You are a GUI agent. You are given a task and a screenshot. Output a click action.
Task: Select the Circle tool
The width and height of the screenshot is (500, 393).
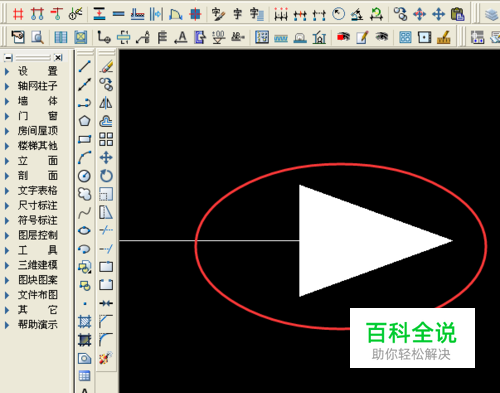tap(85, 176)
